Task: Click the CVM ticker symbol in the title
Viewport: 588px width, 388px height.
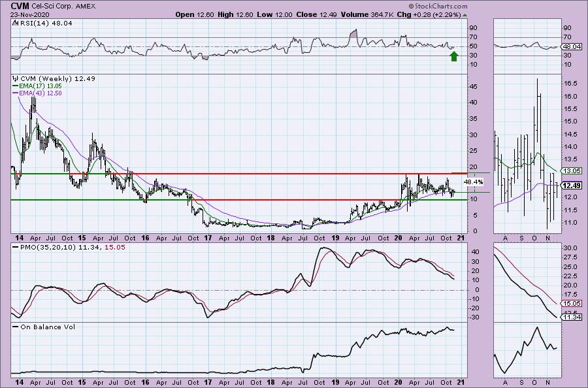Action: [x=19, y=6]
